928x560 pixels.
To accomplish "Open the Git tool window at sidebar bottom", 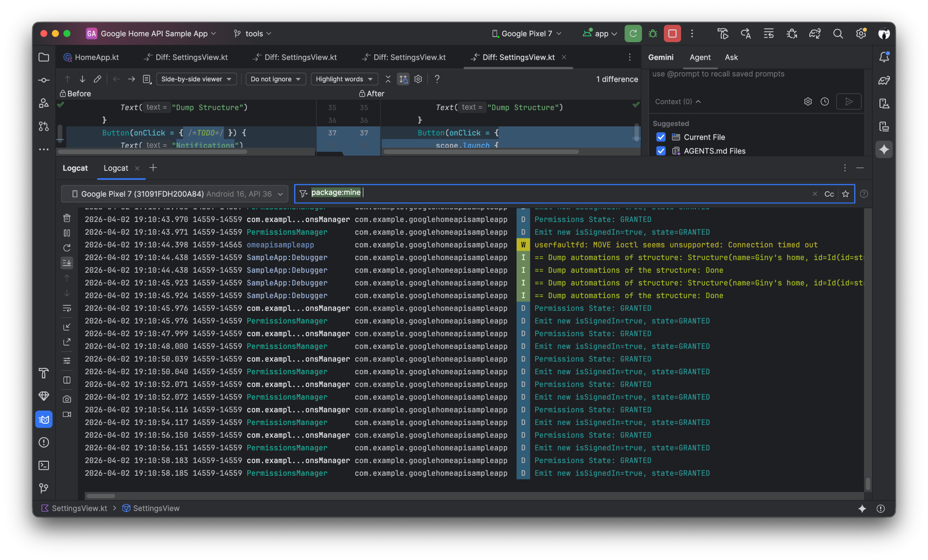I will pyautogui.click(x=44, y=488).
